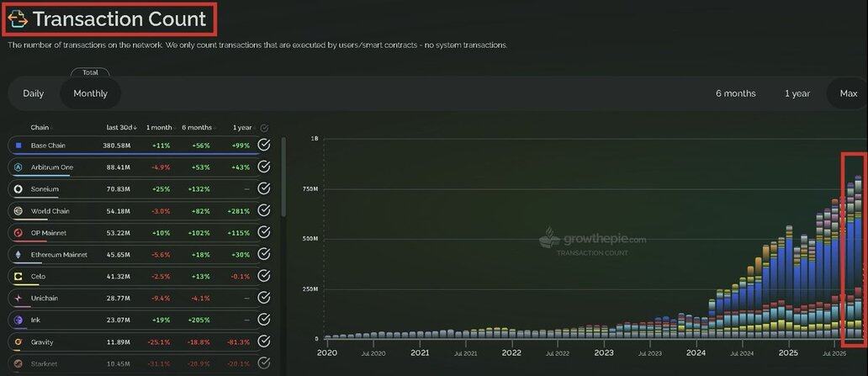Viewport: 868px width, 376px height.
Task: Select the Monthly view tab
Action: [x=90, y=93]
